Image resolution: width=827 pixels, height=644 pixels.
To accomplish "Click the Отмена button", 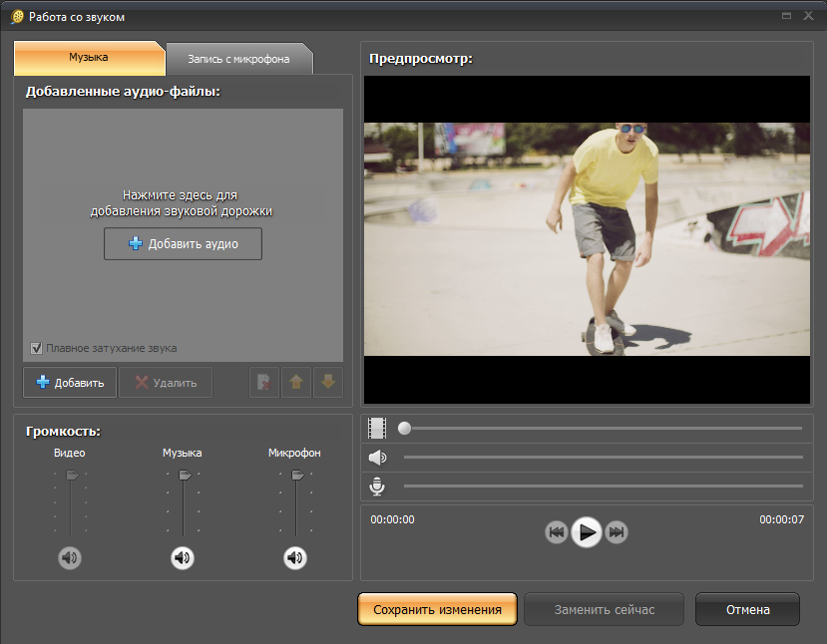I will (747, 609).
